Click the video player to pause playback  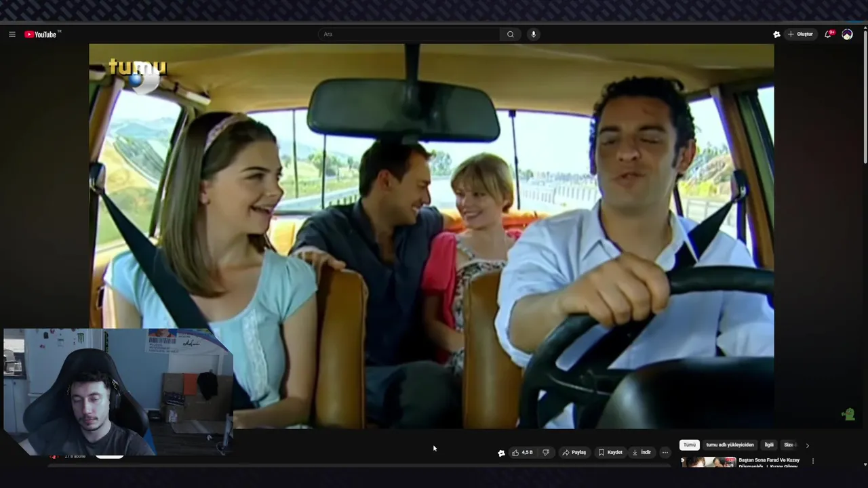[431, 236]
